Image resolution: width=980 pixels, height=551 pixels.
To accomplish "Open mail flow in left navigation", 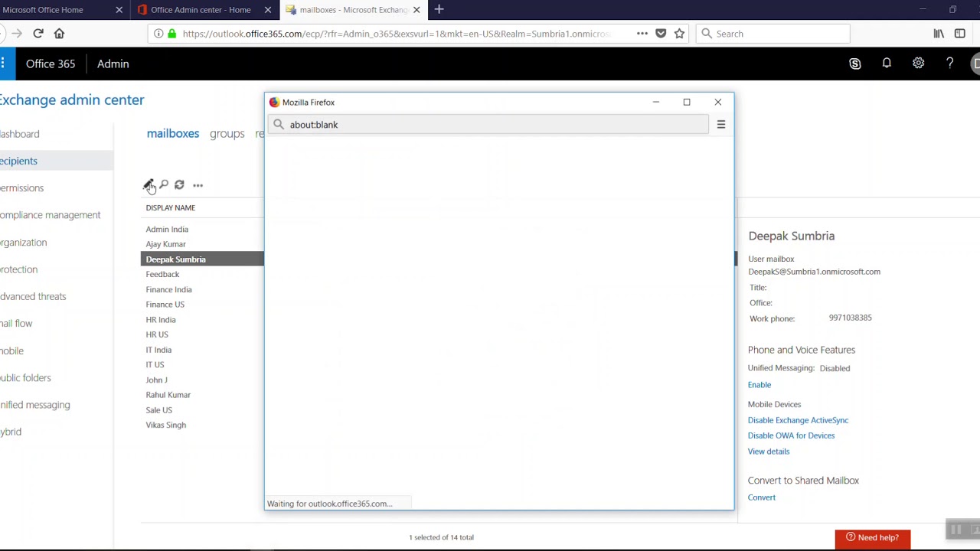I will pyautogui.click(x=16, y=324).
